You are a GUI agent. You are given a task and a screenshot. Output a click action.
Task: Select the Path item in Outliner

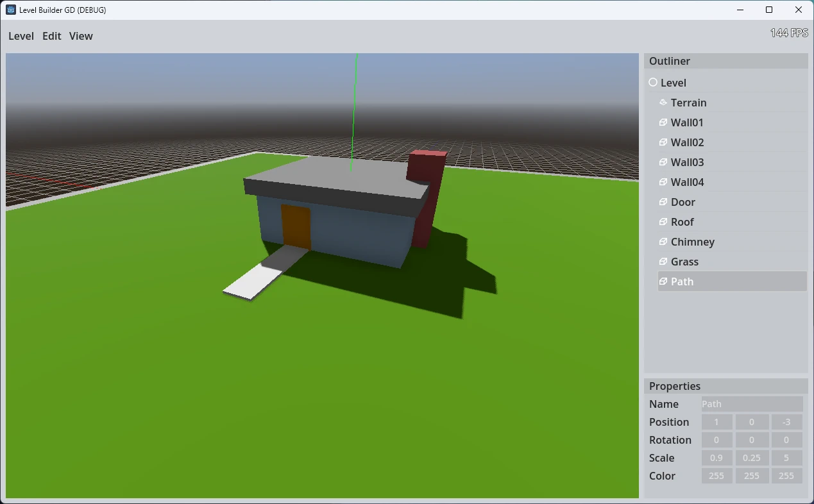coord(683,281)
